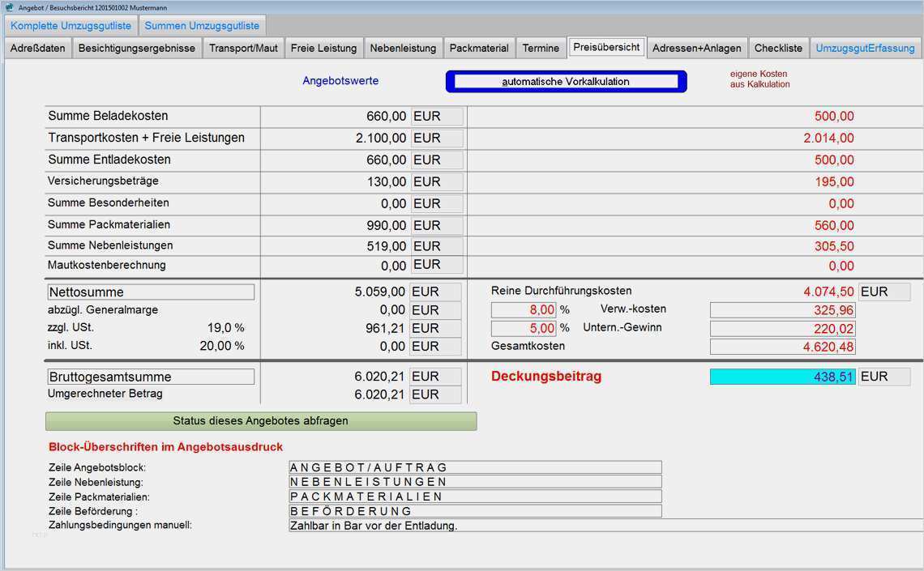Click the Zeile Angebotsblock text field
Viewport: 924px width, 571px height.
(x=475, y=467)
